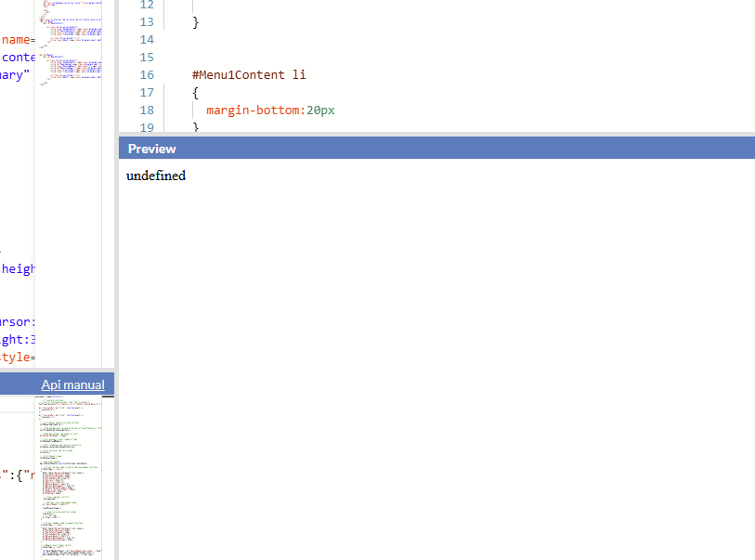This screenshot has width=755, height=560.
Task: Click line number 14 in gutter
Action: (x=146, y=40)
